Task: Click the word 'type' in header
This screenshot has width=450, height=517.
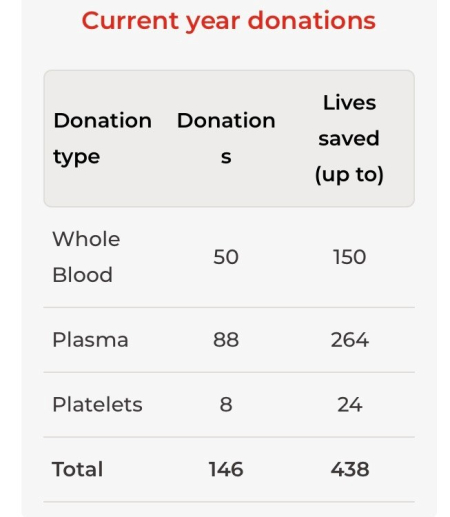Action: (x=77, y=157)
